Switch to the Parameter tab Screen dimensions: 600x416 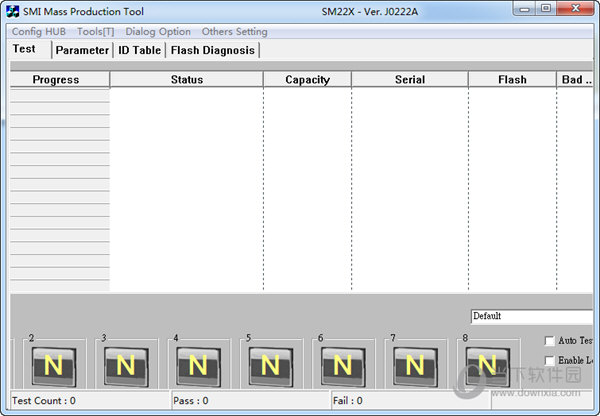[x=82, y=50]
